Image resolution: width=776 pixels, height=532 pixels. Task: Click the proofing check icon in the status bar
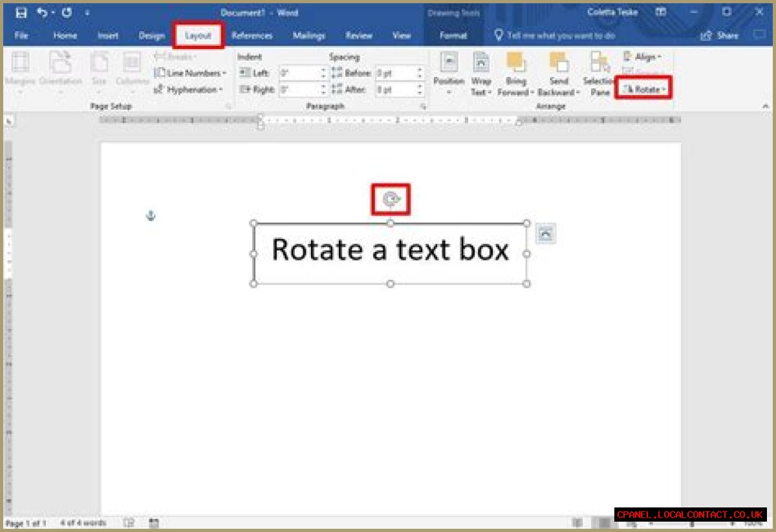pos(129,522)
